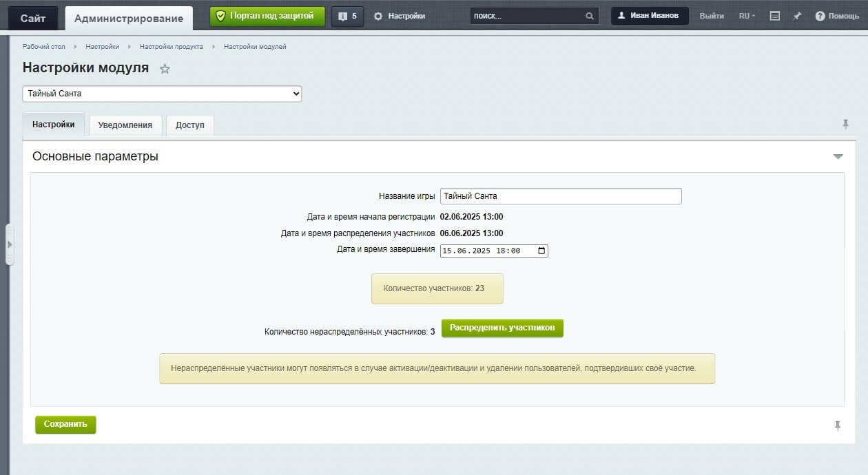Open the RU language dropdown
Screen dimensions: 868x475
[x=747, y=16]
